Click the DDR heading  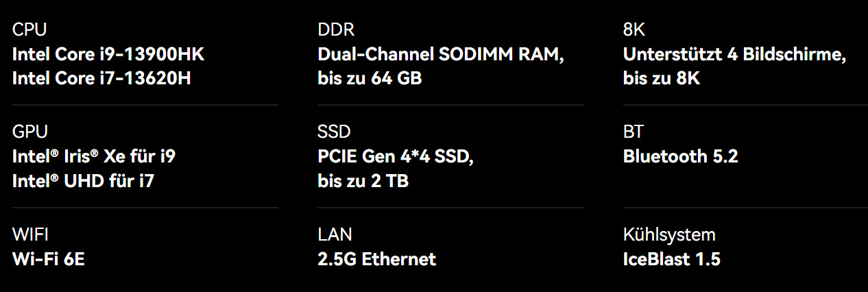click(x=336, y=30)
